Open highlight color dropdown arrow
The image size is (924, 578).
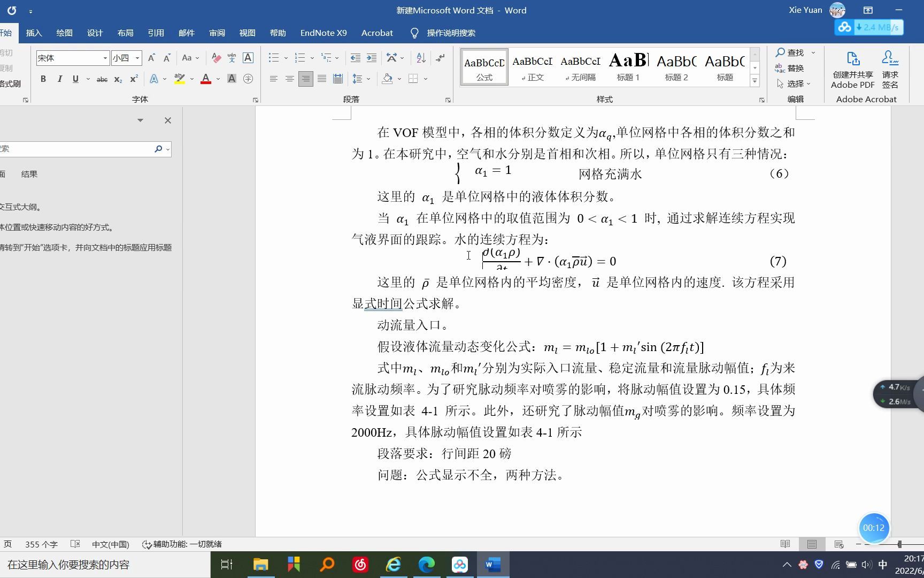point(192,79)
